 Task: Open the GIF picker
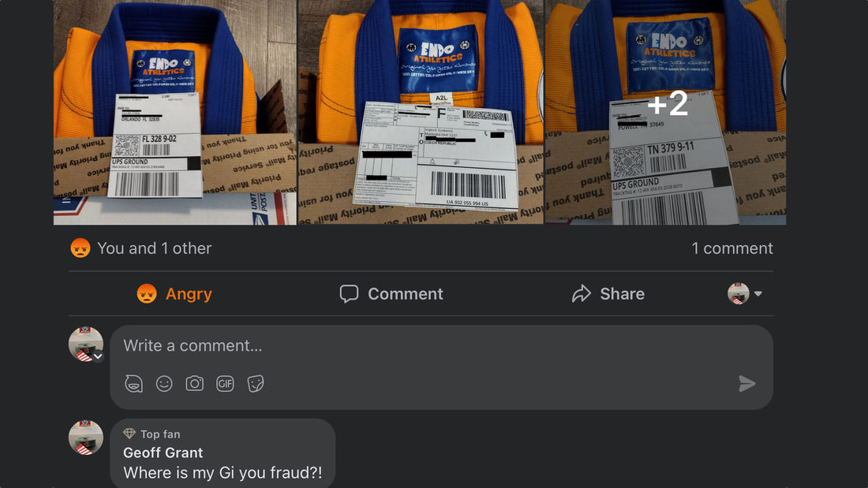(225, 383)
